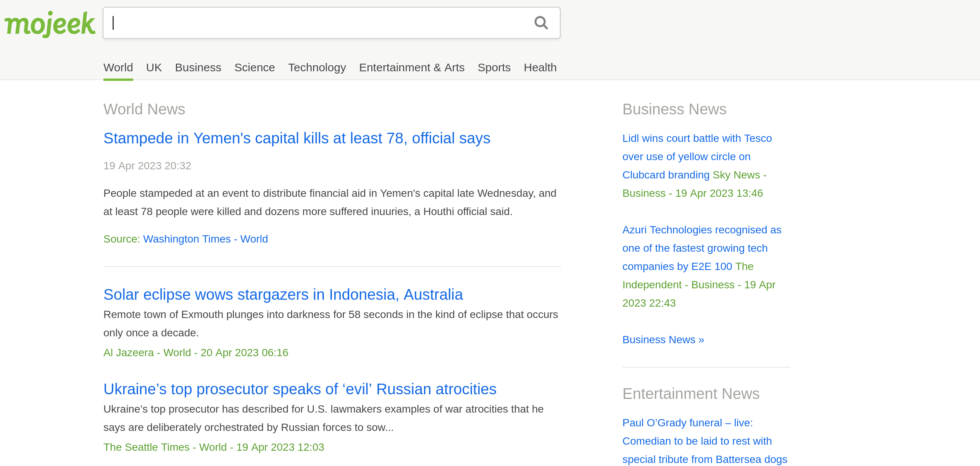Switch to the Sports tab

click(x=494, y=67)
